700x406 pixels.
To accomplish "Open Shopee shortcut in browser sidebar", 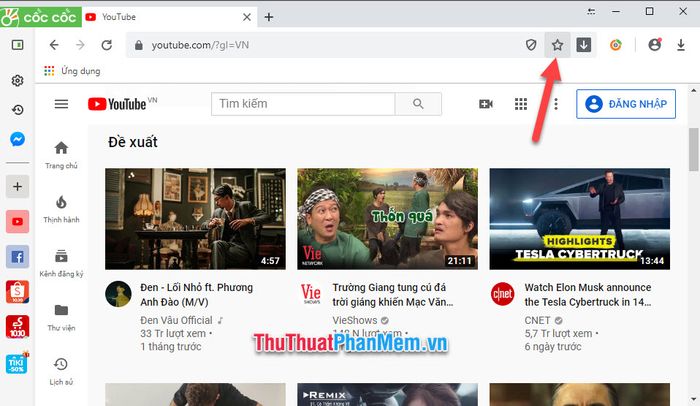I will click(17, 292).
